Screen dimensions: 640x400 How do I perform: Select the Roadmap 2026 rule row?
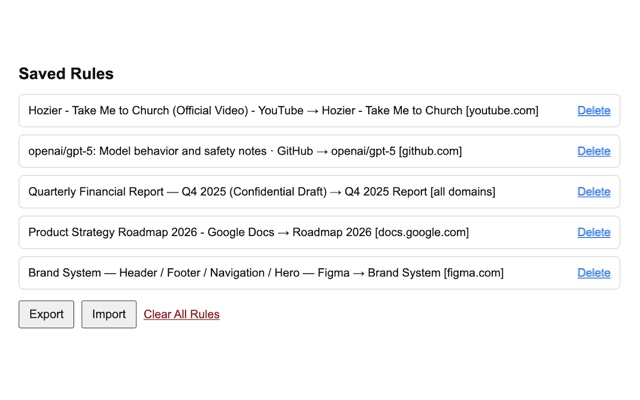[x=248, y=232]
